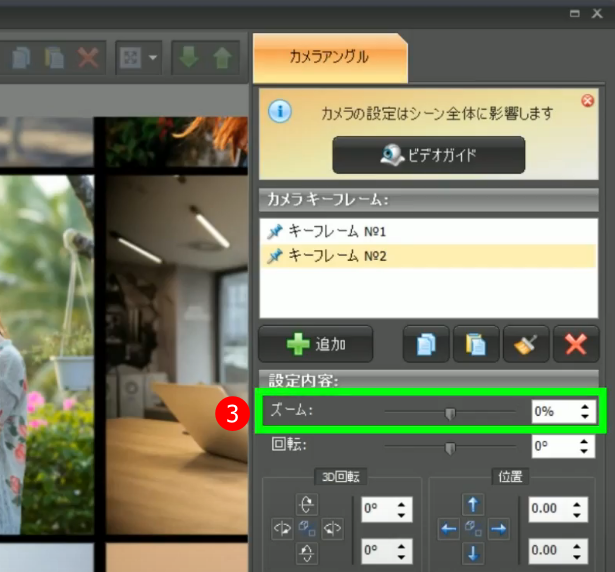Screen dimensions: 615x572
Task: Click the 追加 add keyframe button
Action: [315, 344]
